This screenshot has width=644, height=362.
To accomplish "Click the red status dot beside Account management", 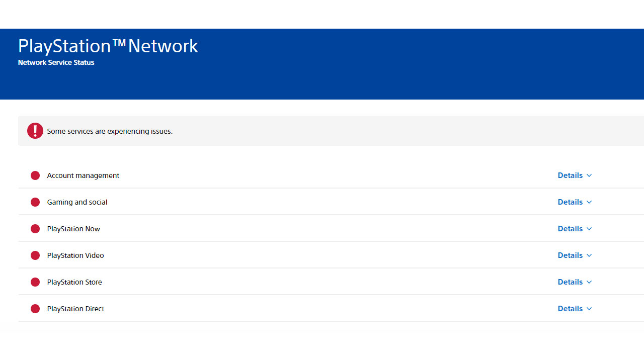I will point(35,175).
